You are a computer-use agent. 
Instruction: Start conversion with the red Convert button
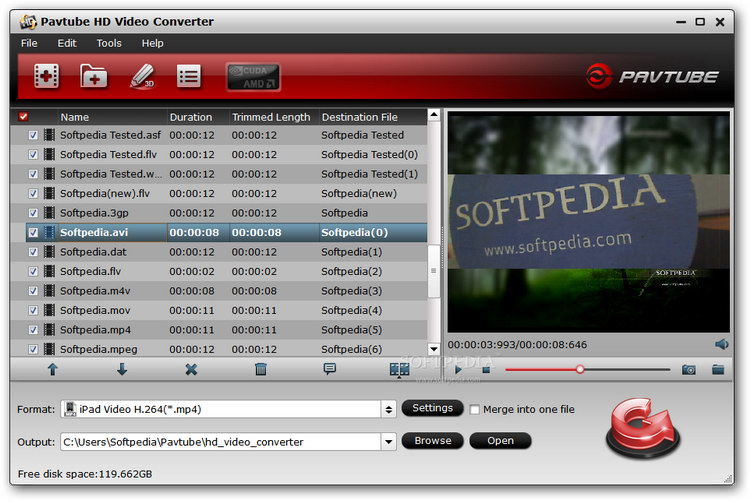[x=642, y=428]
